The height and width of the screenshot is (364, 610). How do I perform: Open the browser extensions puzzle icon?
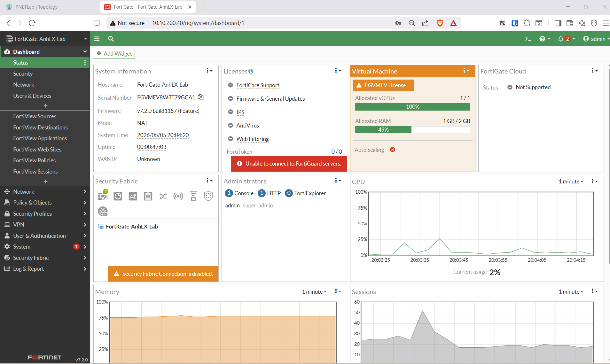(x=527, y=23)
